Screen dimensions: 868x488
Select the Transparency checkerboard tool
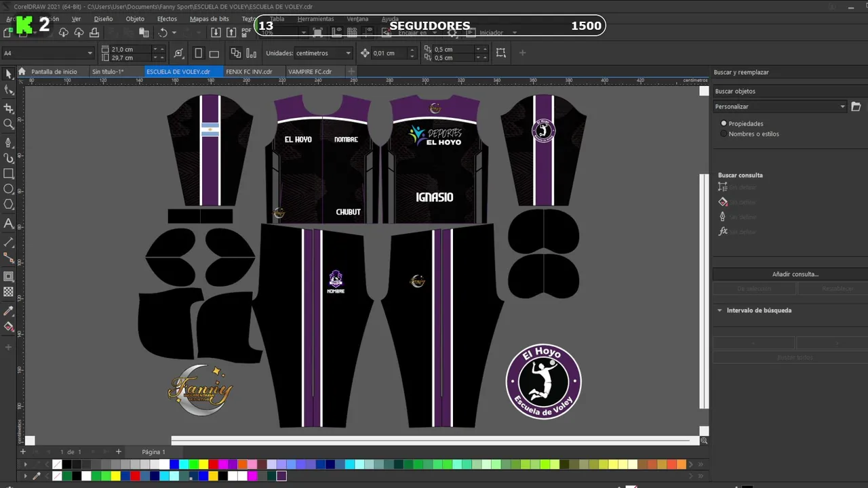pyautogui.click(x=8, y=292)
